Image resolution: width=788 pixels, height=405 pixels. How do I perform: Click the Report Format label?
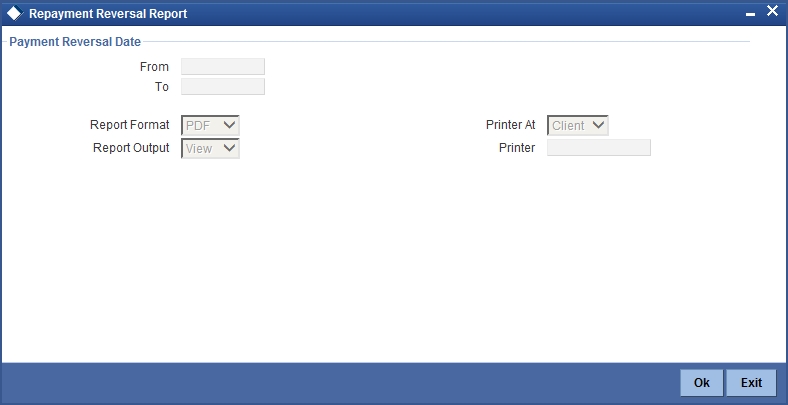[130, 125]
